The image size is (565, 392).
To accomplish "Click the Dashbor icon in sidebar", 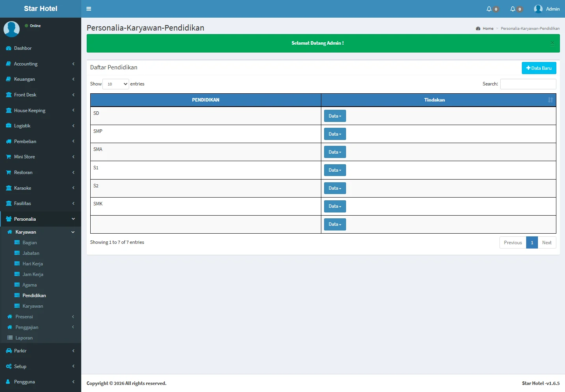I will point(9,48).
